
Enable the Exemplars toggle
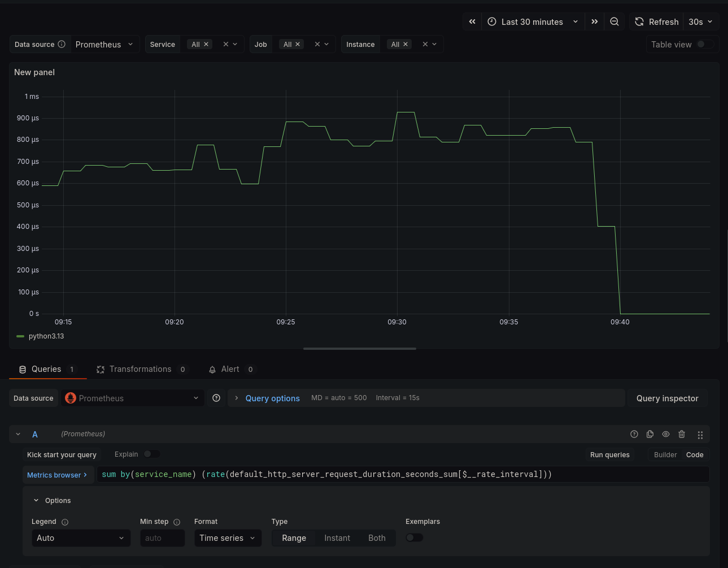pyautogui.click(x=415, y=537)
